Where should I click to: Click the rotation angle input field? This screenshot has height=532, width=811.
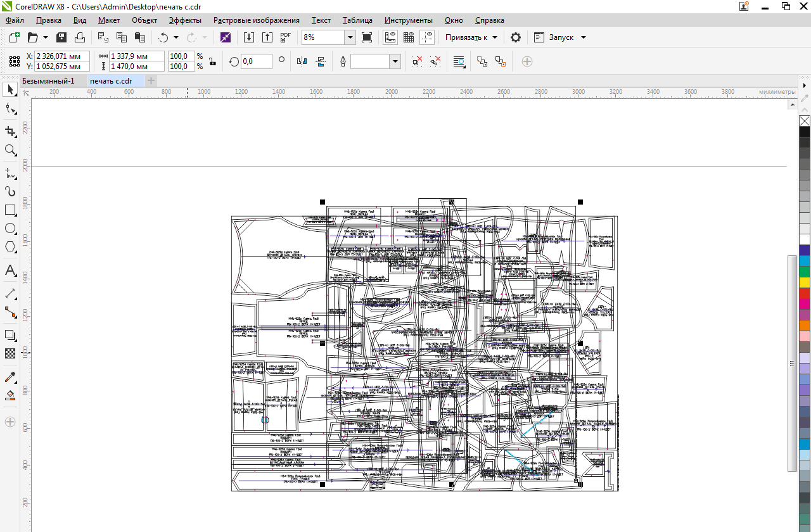click(x=257, y=61)
